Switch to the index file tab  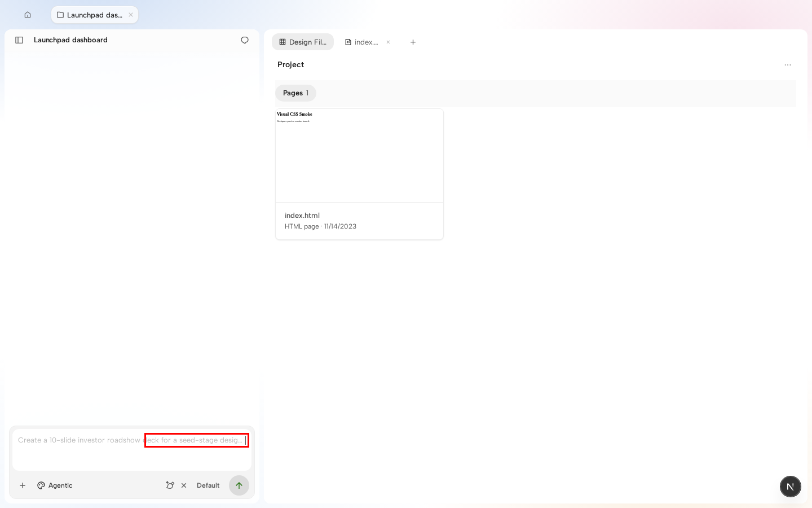(x=361, y=42)
